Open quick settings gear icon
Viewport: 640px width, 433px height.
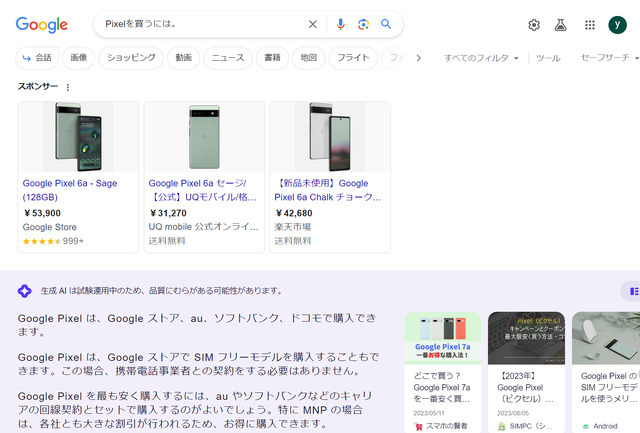pyautogui.click(x=534, y=25)
